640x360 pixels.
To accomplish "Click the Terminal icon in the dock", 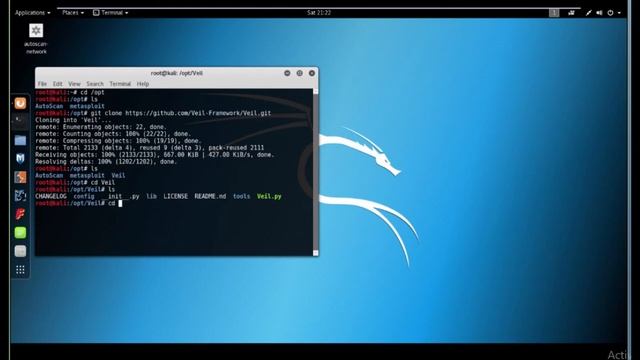I will (20, 120).
